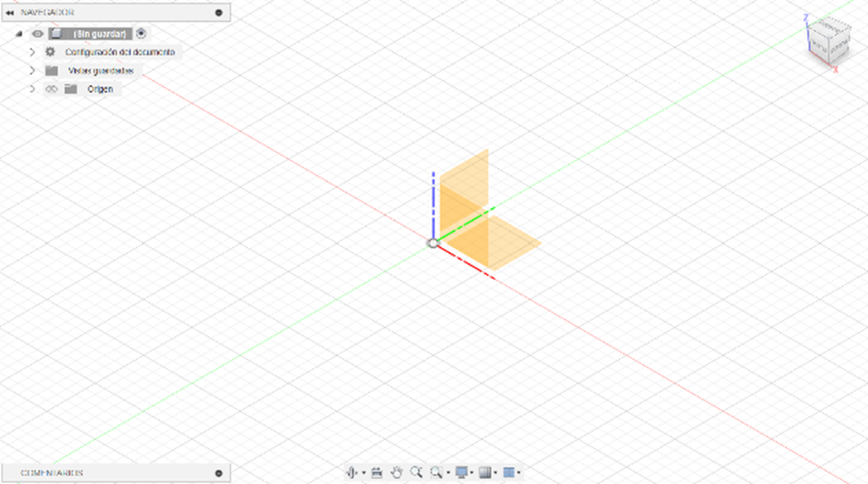
Task: Expand the Vistas guardadas node
Action: pyautogui.click(x=32, y=71)
